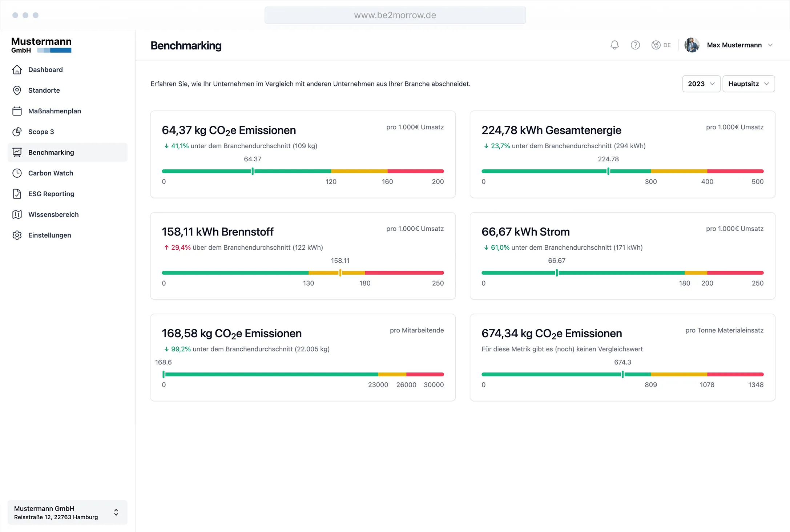The height and width of the screenshot is (532, 790).
Task: Click the Dashboard house icon
Action: (x=17, y=69)
